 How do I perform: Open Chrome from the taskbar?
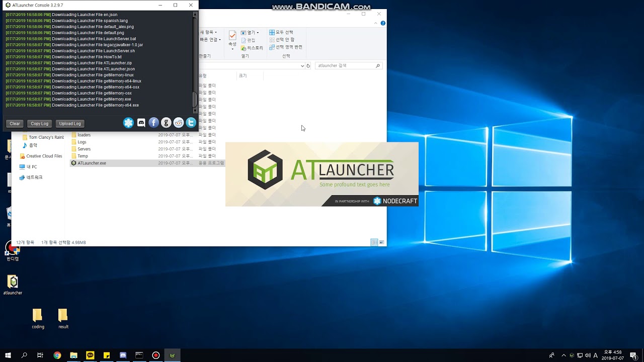pos(57,355)
